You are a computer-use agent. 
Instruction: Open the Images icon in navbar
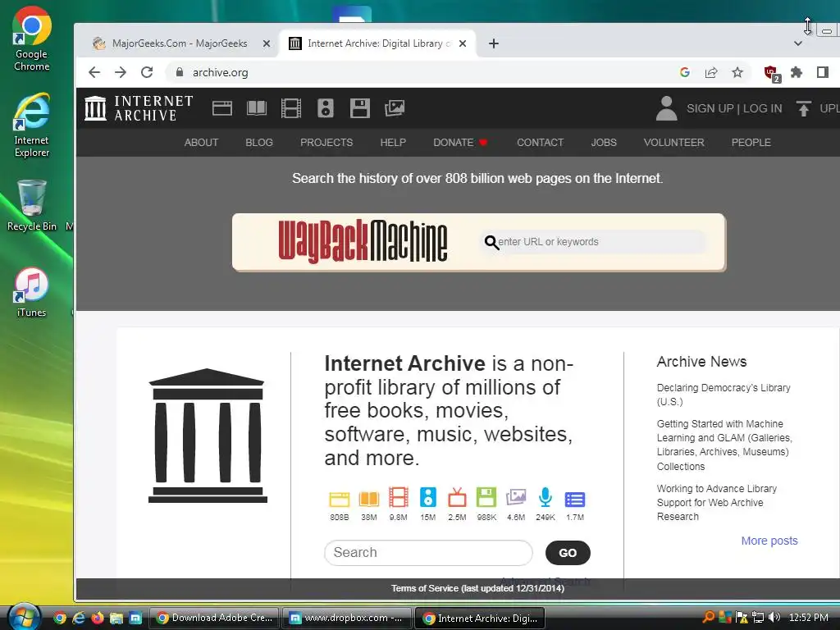click(395, 108)
